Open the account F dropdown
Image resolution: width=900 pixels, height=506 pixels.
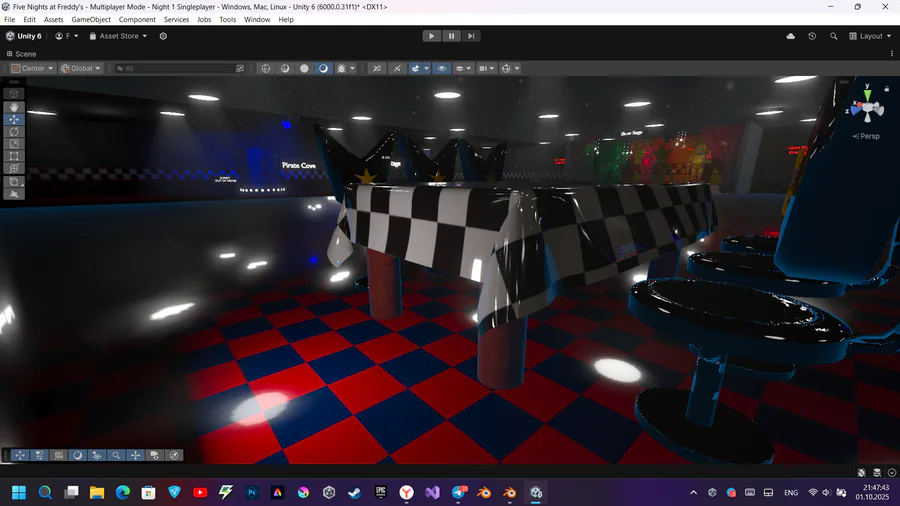point(67,36)
